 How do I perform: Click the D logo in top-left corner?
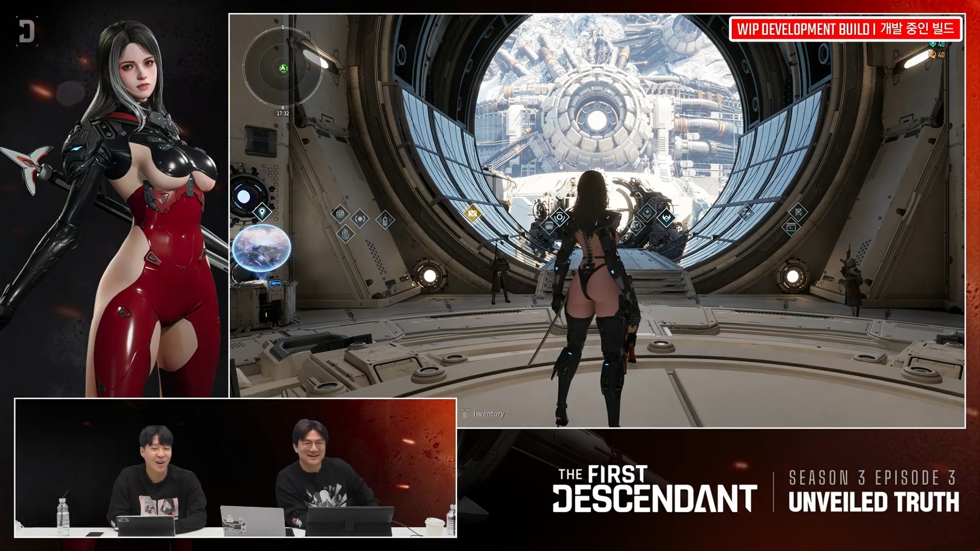click(27, 32)
